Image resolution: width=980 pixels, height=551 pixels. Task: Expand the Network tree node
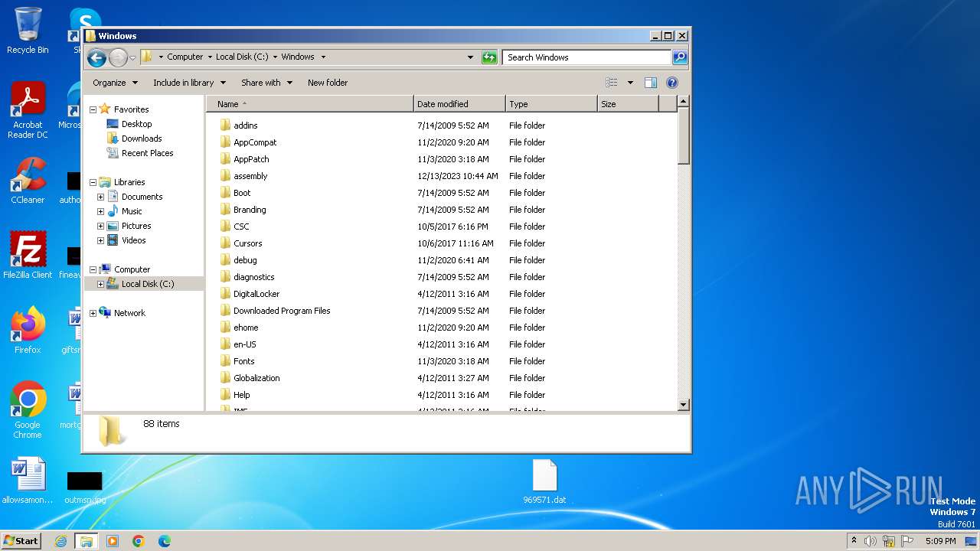click(x=93, y=313)
